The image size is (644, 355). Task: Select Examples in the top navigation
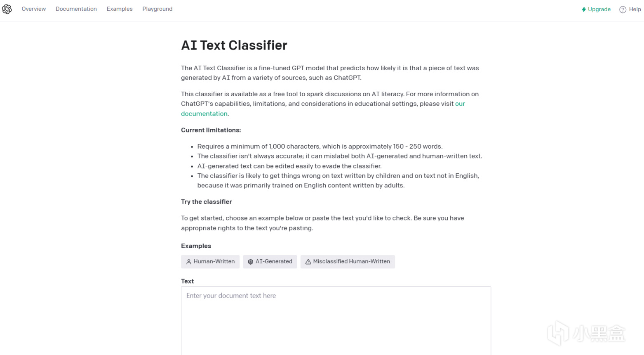coord(120,9)
